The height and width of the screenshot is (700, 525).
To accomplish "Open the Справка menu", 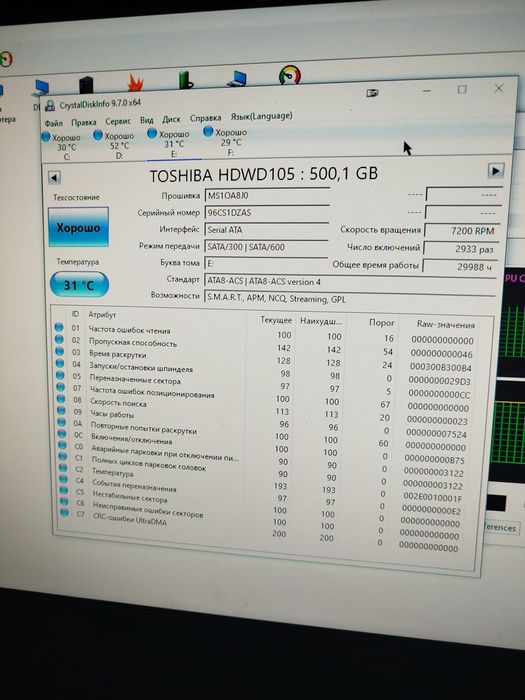I will point(205,118).
